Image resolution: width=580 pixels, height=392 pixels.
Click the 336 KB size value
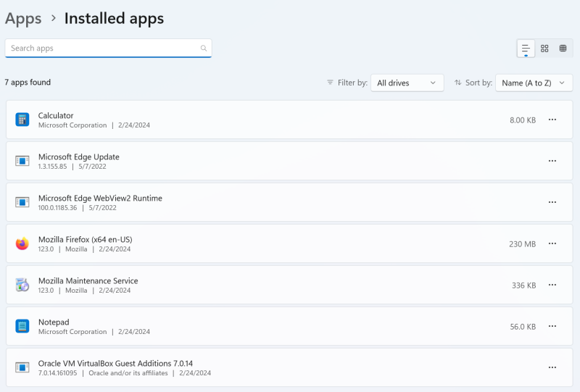[x=523, y=285]
